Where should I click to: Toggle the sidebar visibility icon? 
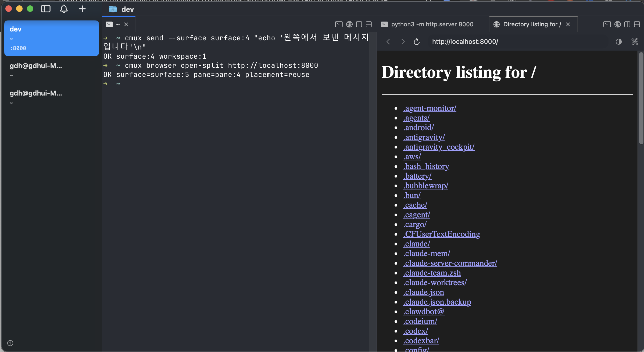tap(46, 9)
